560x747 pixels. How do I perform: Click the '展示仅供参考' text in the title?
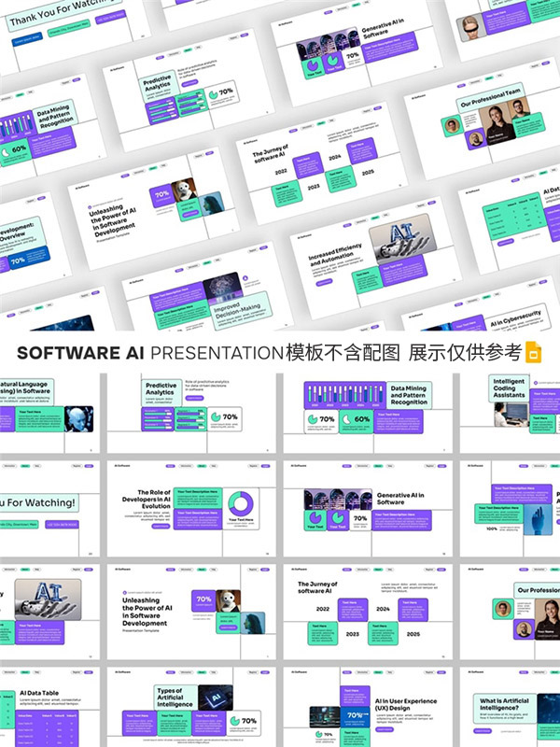pos(465,353)
